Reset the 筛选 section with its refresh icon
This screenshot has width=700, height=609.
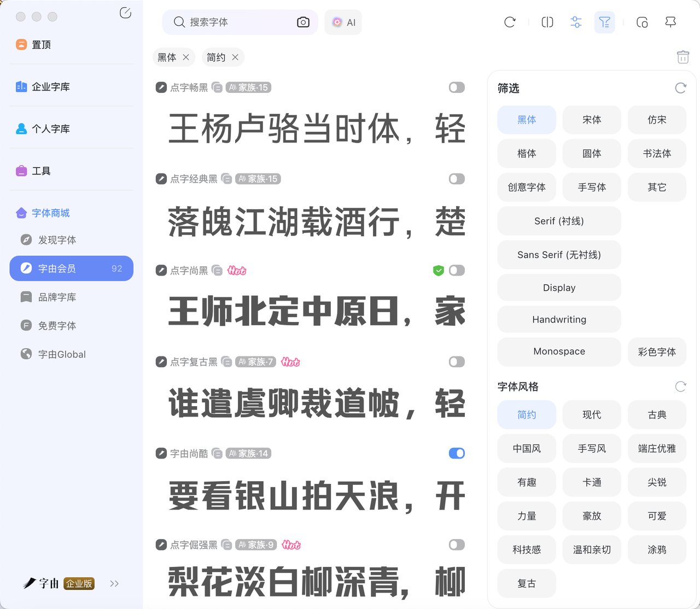click(x=680, y=88)
